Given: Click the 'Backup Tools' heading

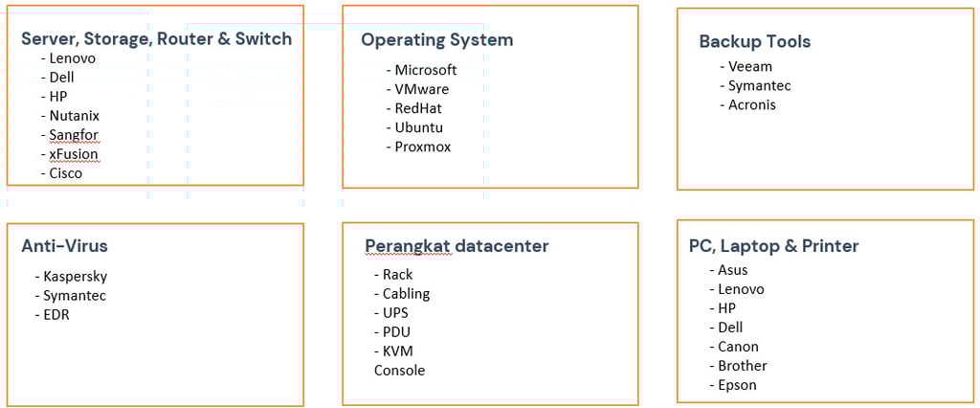Looking at the screenshot, I should coord(754,42).
